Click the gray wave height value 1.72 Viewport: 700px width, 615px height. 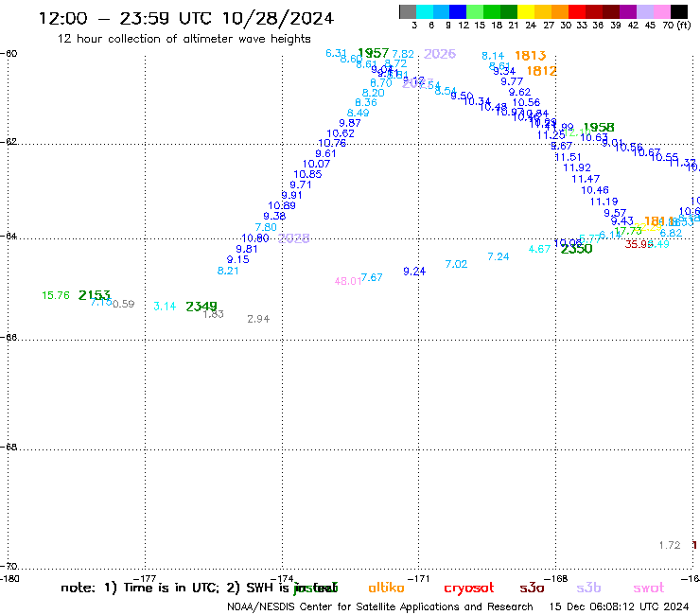670,545
